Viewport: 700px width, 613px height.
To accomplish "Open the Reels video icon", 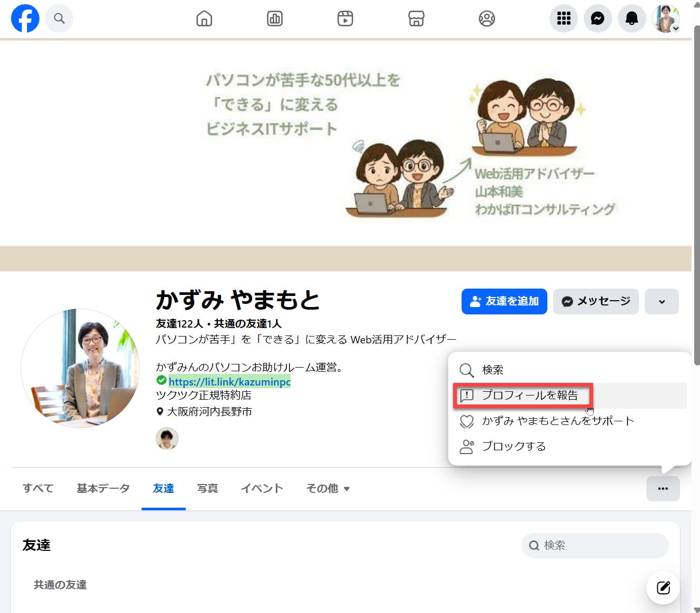I will [345, 19].
